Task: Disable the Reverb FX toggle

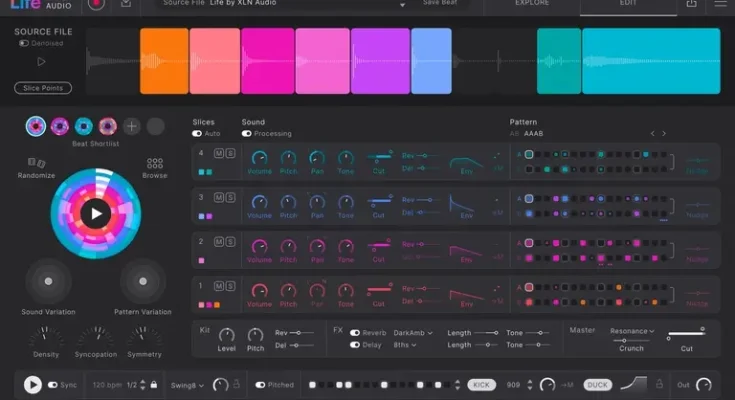Action: pos(355,332)
